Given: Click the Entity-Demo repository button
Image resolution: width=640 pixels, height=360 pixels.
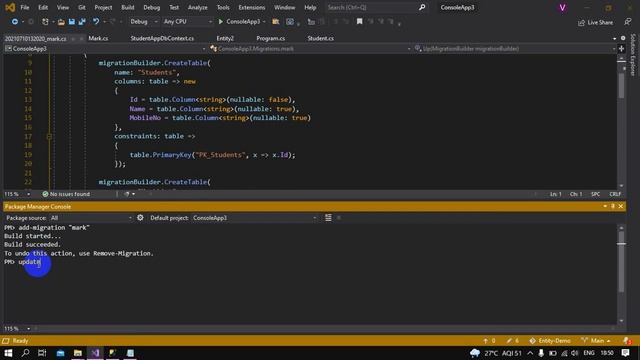Looking at the screenshot, I should (x=550, y=340).
